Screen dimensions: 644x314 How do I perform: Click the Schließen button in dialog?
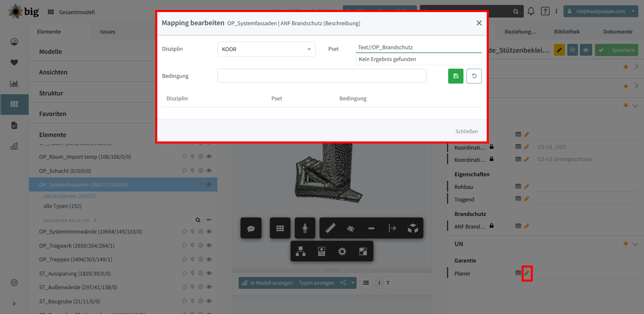(x=466, y=131)
